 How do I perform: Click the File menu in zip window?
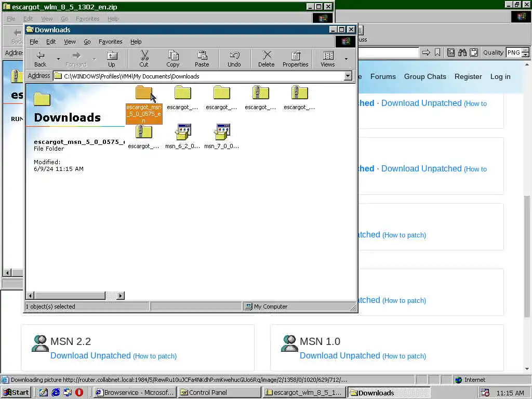click(11, 19)
